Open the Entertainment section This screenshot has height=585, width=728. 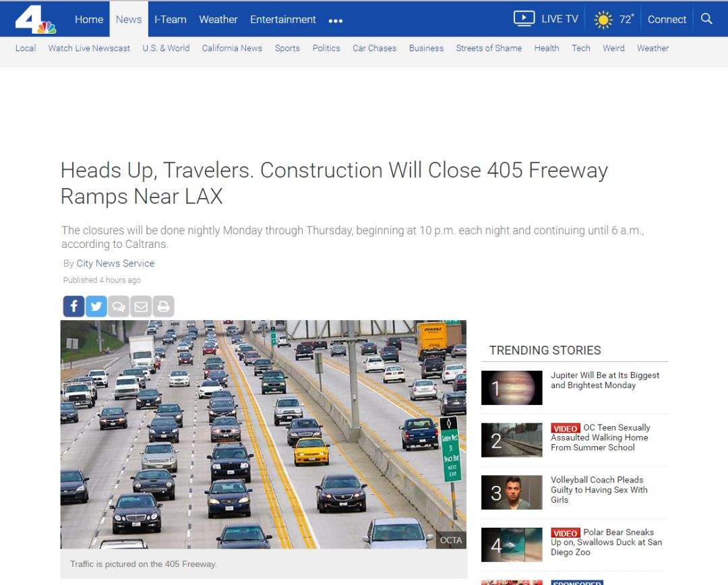tap(282, 20)
